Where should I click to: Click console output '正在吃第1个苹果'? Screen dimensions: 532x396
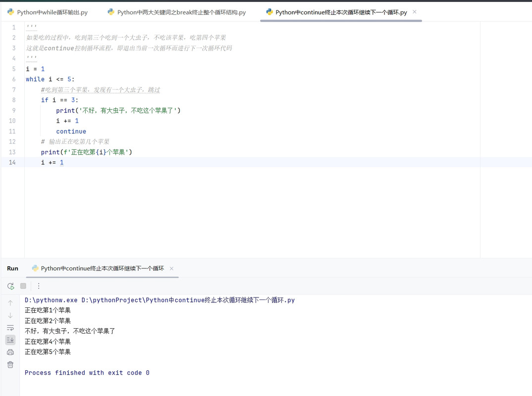(x=48, y=310)
